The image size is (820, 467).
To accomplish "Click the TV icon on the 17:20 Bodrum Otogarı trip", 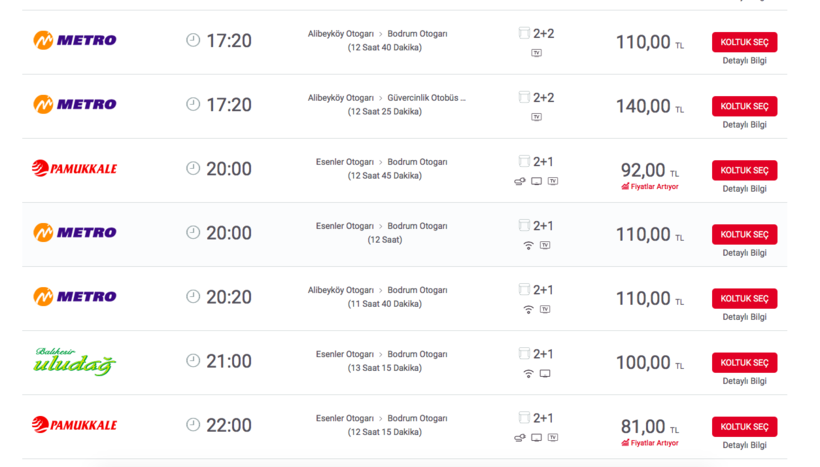I will (x=536, y=53).
